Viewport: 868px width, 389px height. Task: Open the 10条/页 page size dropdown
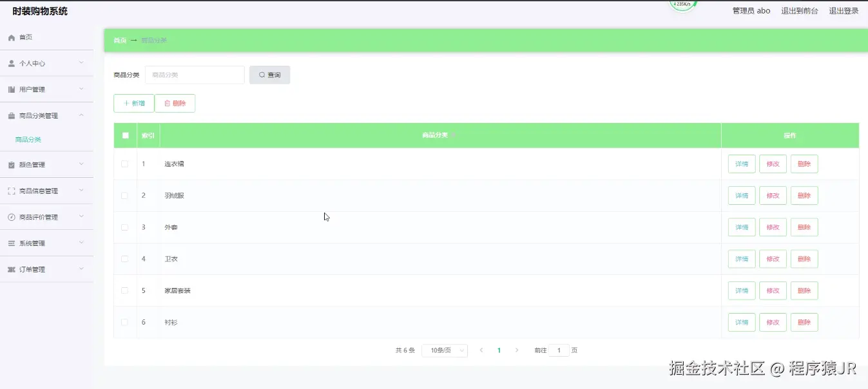445,350
